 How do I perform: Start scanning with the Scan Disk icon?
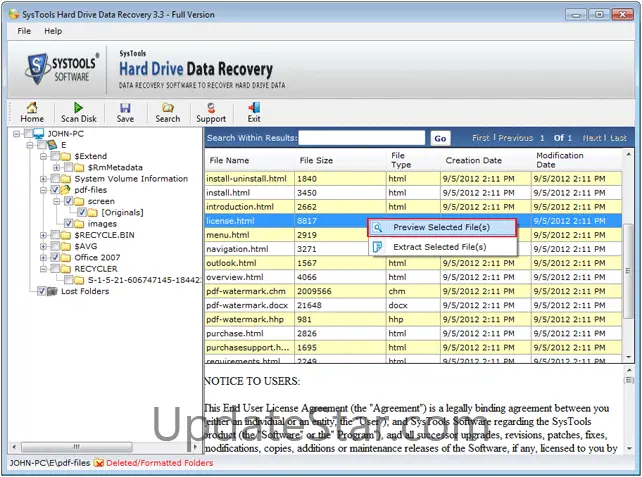tap(78, 108)
